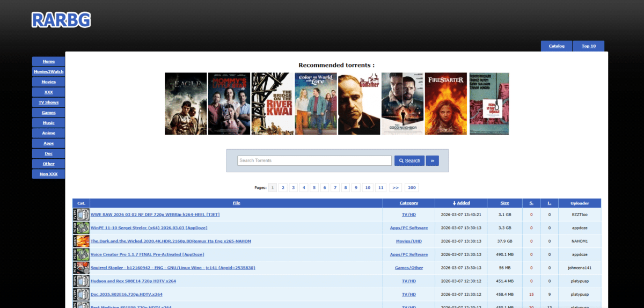Open category icon beside WWE RAW row
644x308 pixels.
[81, 215]
